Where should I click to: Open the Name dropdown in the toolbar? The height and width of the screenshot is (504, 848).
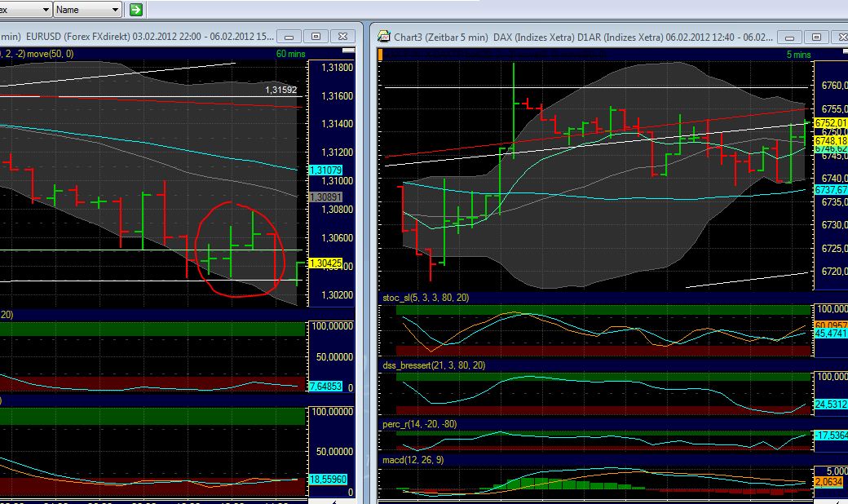pyautogui.click(x=86, y=10)
